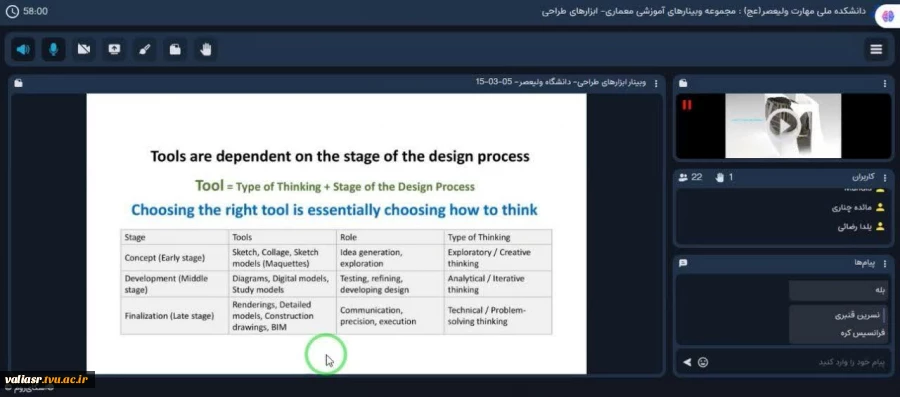Open messages panel options menu (three dots)
The width and height of the screenshot is (900, 397).
pyautogui.click(x=885, y=263)
